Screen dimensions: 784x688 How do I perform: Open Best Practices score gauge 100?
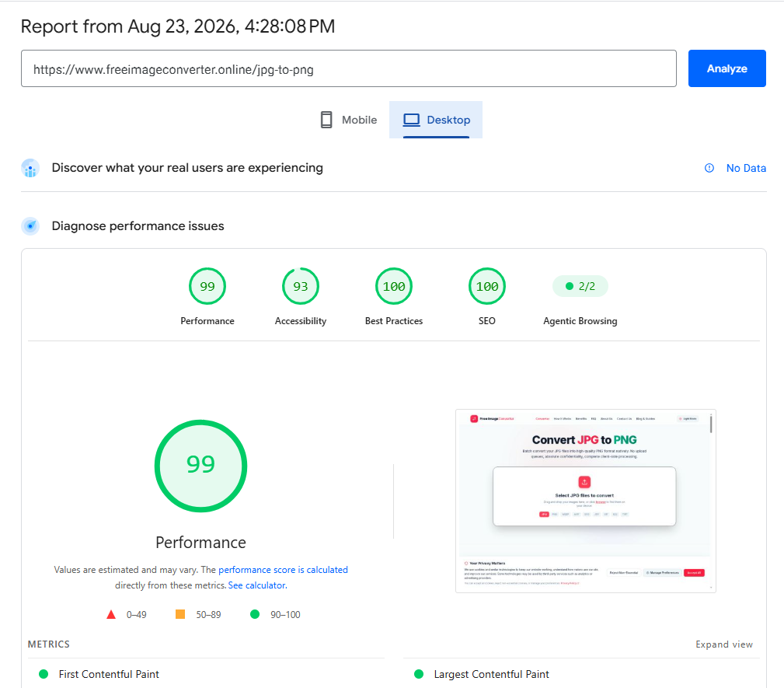click(x=394, y=286)
